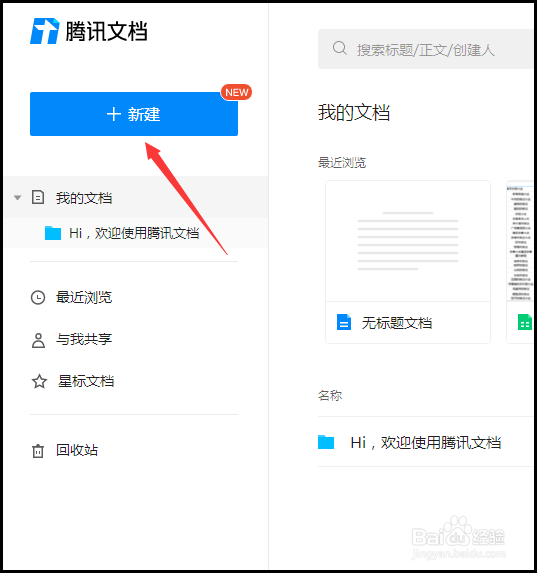Open 最近浏览 in the sidebar
The image size is (537, 573).
[84, 297]
